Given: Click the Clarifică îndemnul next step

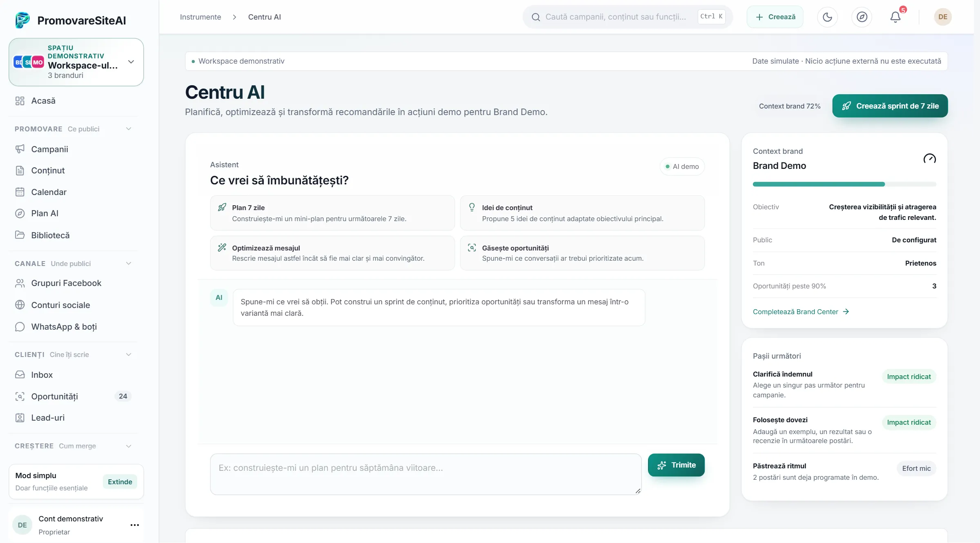Looking at the screenshot, I should (x=844, y=384).
